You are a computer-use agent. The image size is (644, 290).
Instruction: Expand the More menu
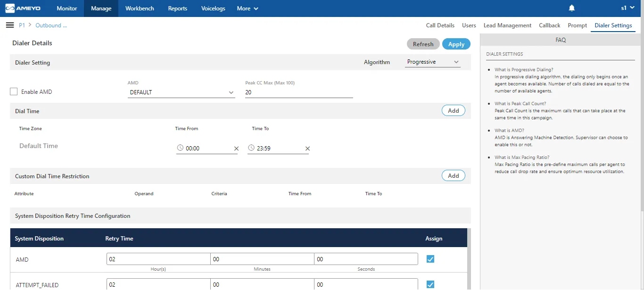pos(248,8)
